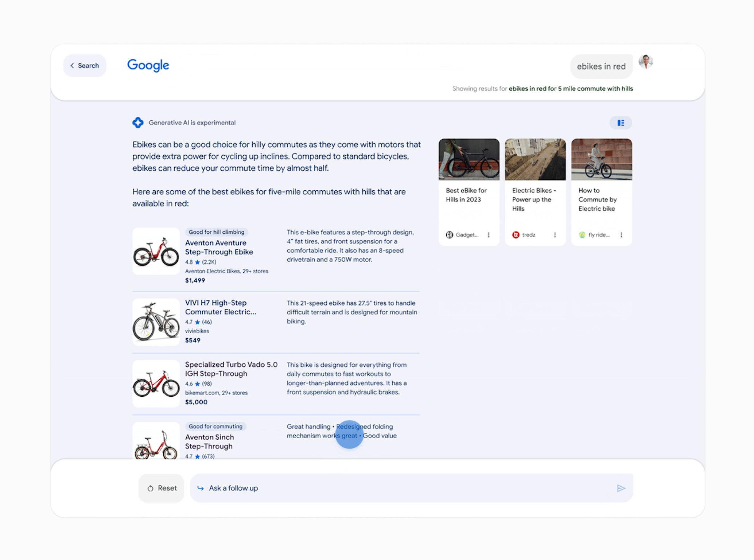Viewport: 754px width, 560px height.
Task: Open the user profile avatar
Action: click(x=646, y=62)
